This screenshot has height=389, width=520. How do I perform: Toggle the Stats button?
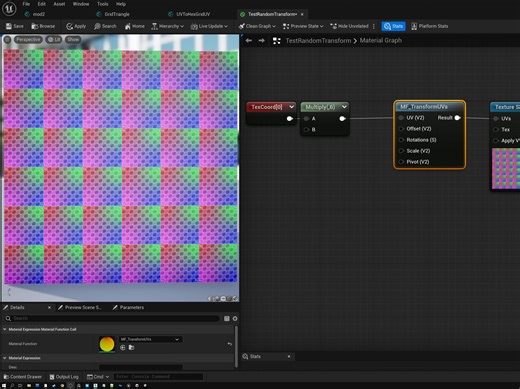coord(393,26)
